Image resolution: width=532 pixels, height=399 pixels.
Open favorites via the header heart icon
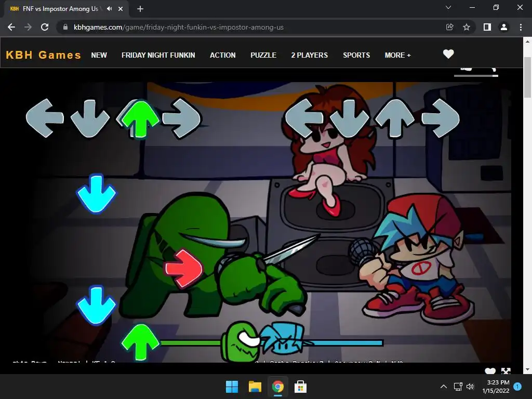coord(448,54)
